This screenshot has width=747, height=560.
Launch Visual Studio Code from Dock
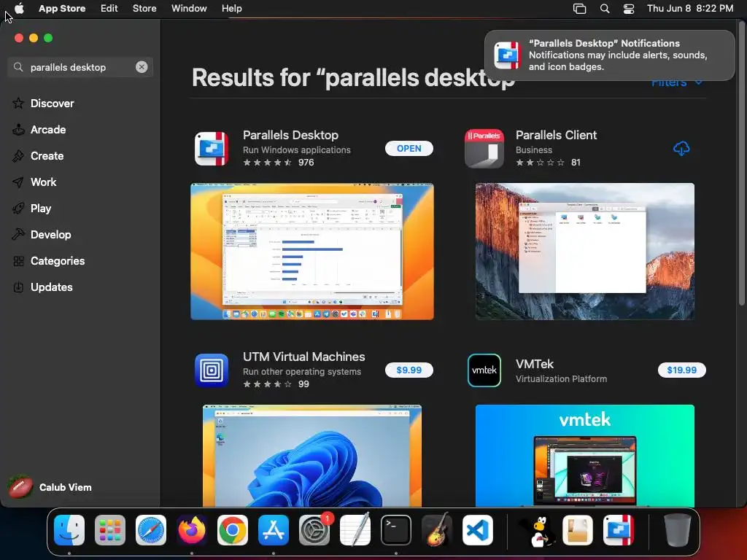click(477, 530)
